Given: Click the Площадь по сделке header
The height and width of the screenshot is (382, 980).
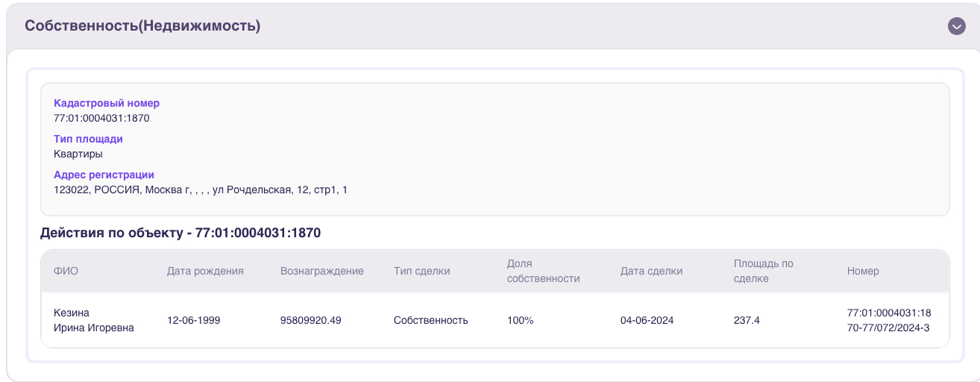Looking at the screenshot, I should (x=764, y=271).
